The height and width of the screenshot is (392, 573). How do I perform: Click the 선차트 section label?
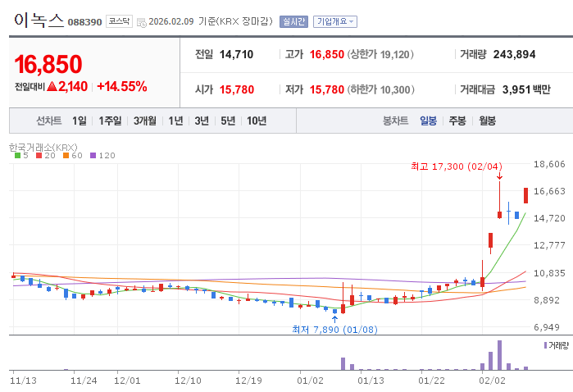[x=48, y=121]
